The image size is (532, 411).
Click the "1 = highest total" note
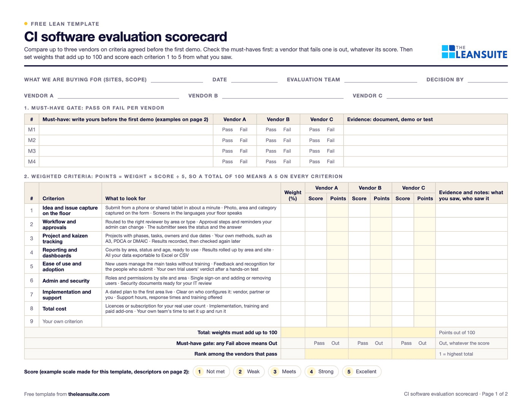(456, 354)
